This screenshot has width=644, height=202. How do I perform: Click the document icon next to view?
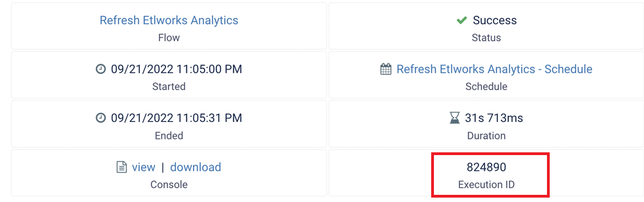click(121, 167)
